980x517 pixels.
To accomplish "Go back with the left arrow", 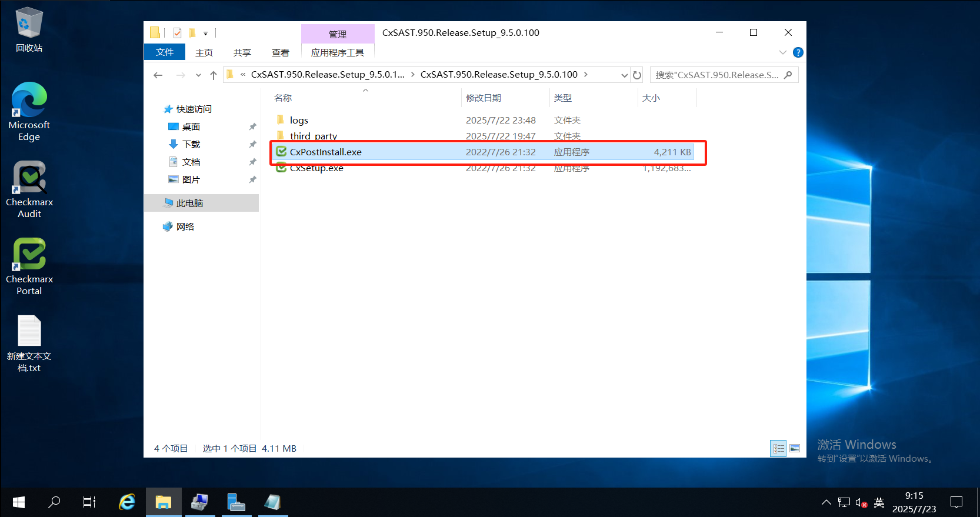I will pyautogui.click(x=158, y=75).
